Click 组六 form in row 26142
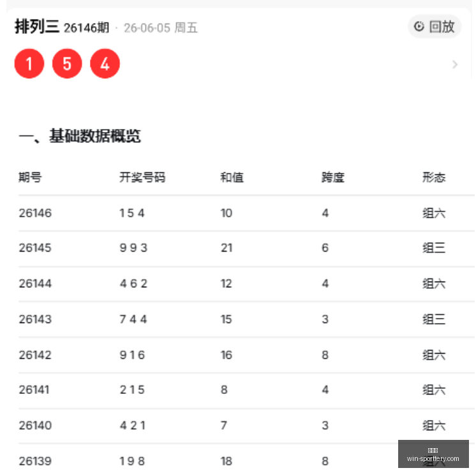Image resolution: width=476 pixels, height=475 pixels. [x=434, y=355]
